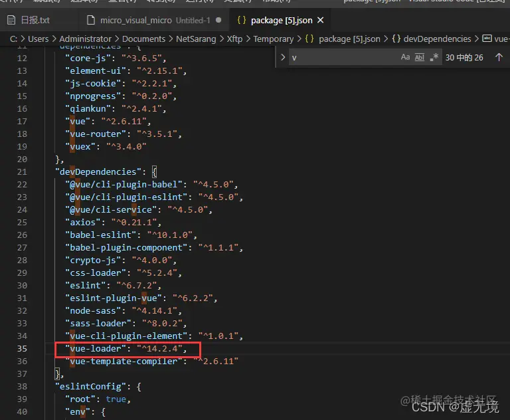Click "@vue/cli-plugin-babel" key text
Image resolution: width=510 pixels, height=420 pixels.
click(x=124, y=185)
